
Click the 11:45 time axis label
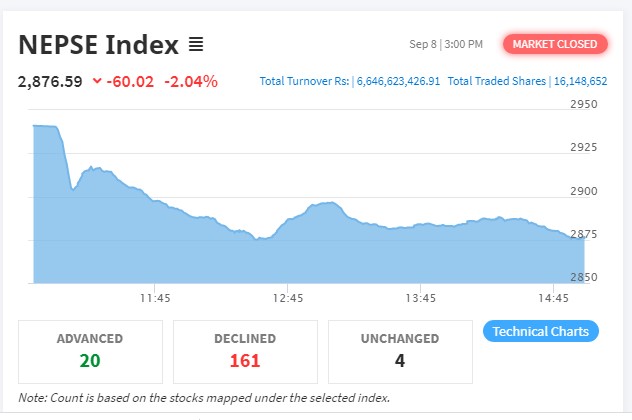pos(154,298)
